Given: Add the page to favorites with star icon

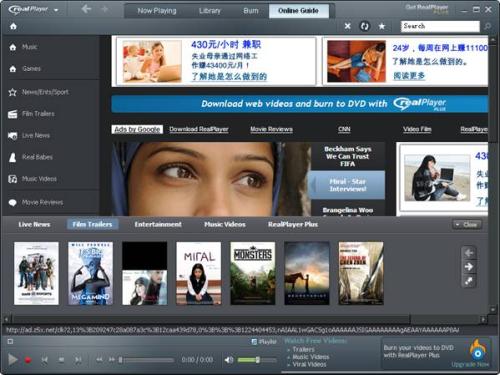Looking at the screenshot, I should click(382, 26).
